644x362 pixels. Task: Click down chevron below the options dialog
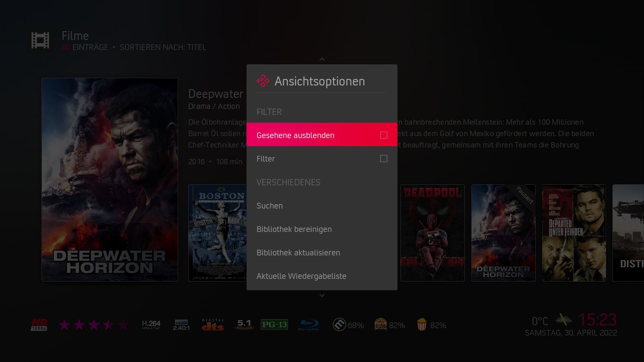[x=322, y=296]
